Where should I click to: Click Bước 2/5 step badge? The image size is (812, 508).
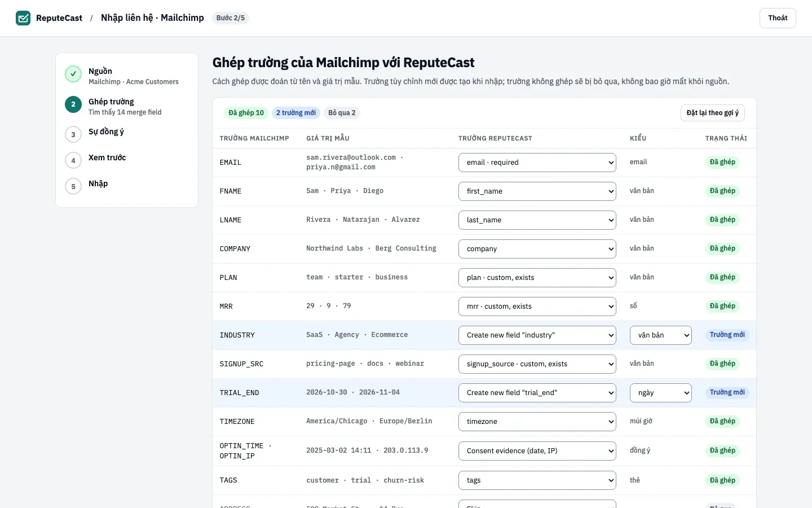pyautogui.click(x=231, y=18)
